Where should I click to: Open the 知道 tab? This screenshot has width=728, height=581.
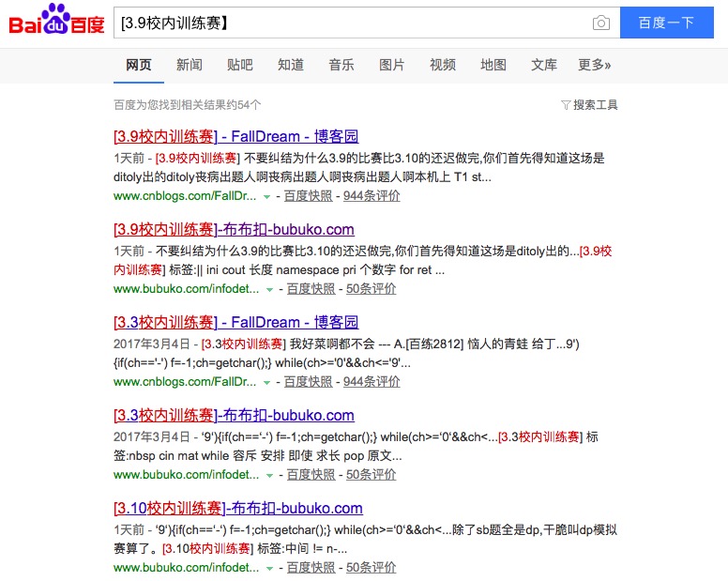[291, 65]
